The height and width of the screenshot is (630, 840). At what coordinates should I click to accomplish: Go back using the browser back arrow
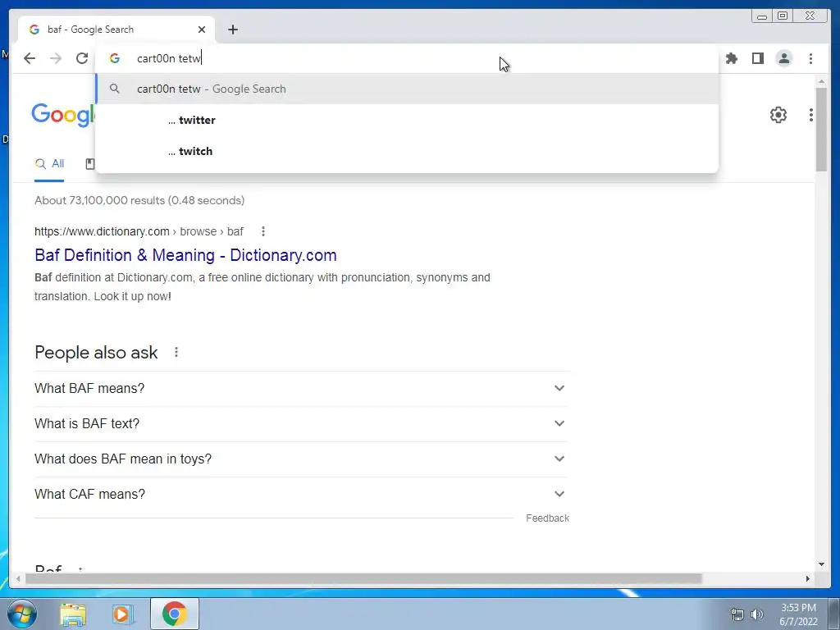pos(30,58)
